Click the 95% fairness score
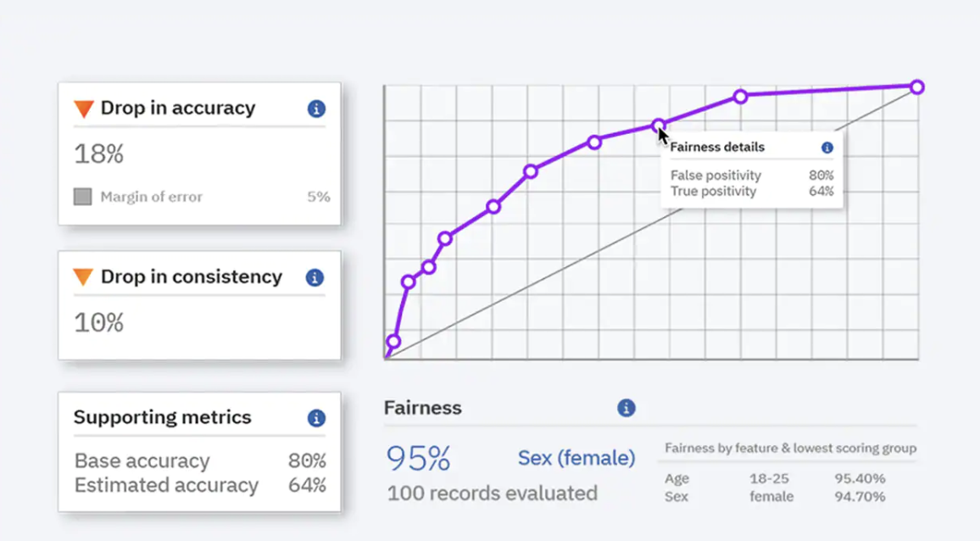The image size is (980, 541). tap(418, 459)
